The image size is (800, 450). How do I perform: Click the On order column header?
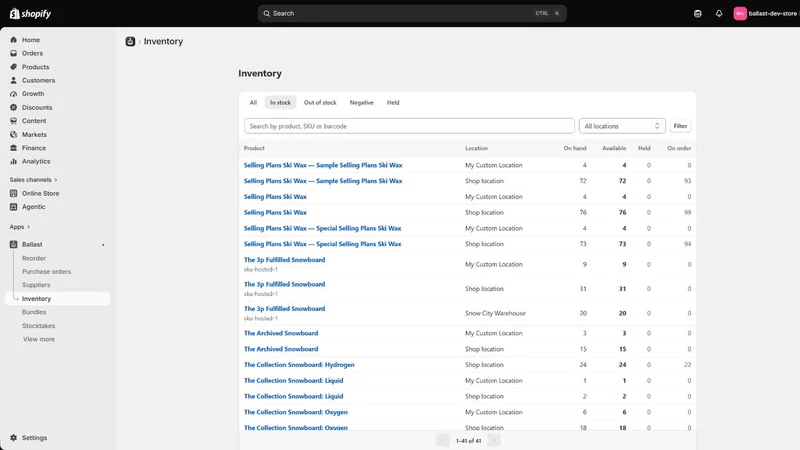pos(679,148)
